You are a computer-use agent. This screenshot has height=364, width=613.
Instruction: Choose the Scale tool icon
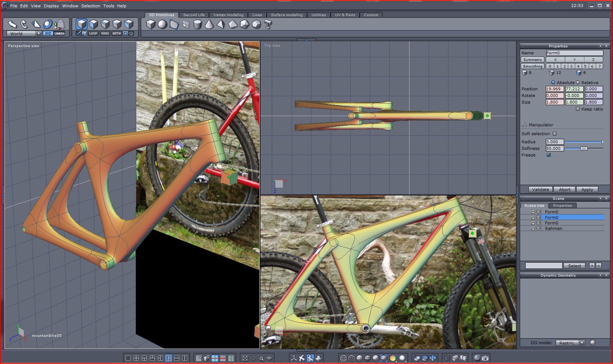[36, 24]
